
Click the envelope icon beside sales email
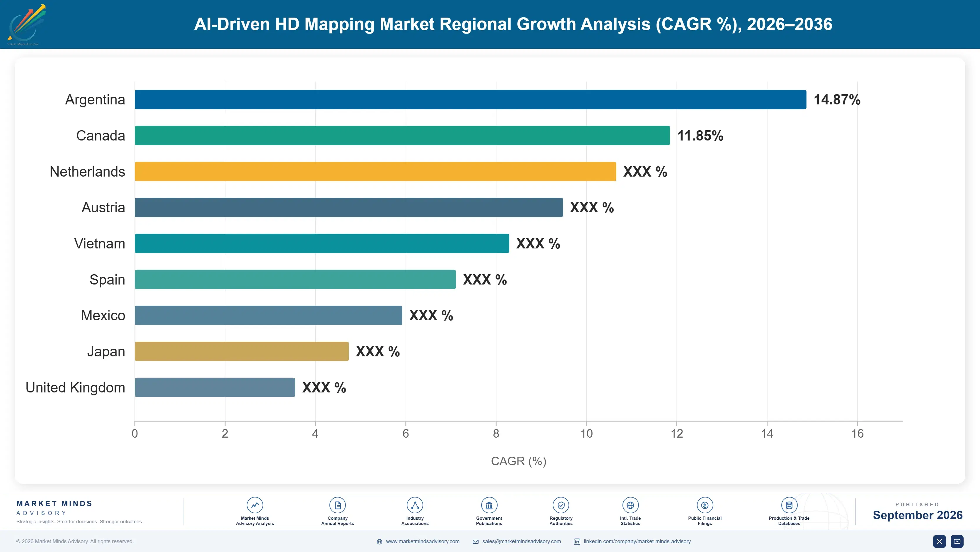(476, 542)
